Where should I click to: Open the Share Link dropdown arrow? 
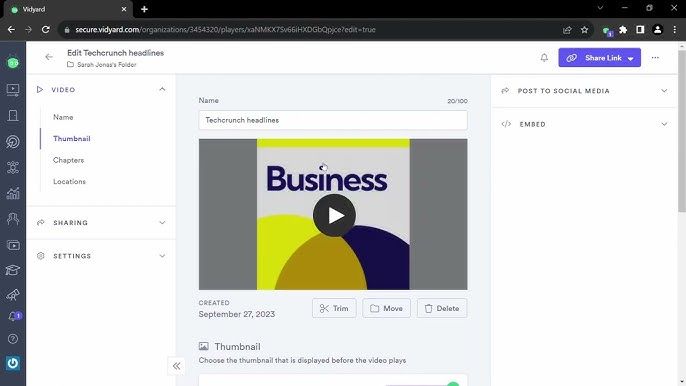tap(630, 58)
